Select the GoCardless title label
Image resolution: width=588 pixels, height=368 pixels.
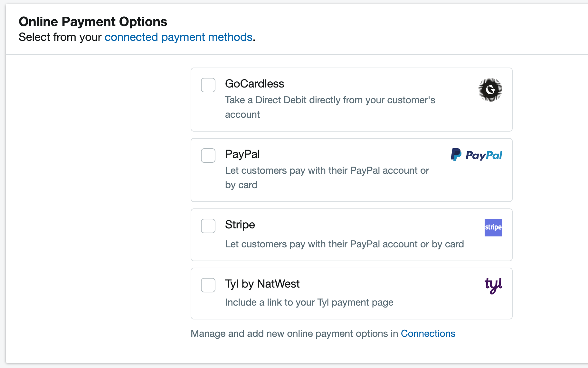coord(254,84)
